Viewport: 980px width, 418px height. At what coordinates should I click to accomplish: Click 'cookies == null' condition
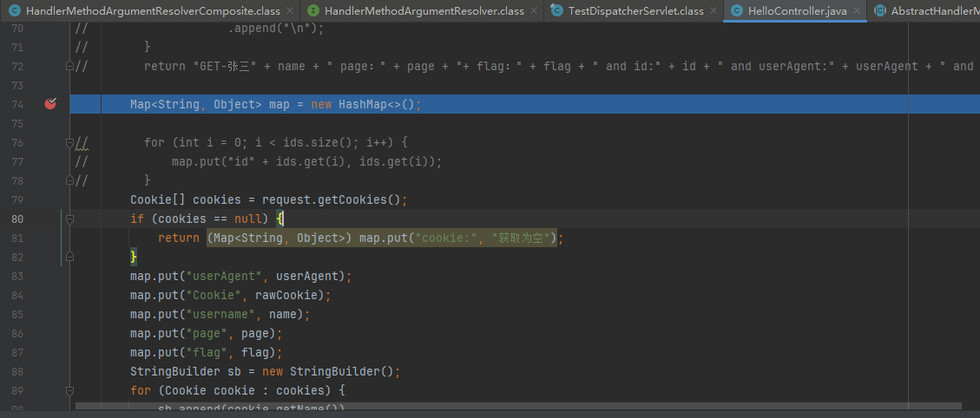coord(210,219)
